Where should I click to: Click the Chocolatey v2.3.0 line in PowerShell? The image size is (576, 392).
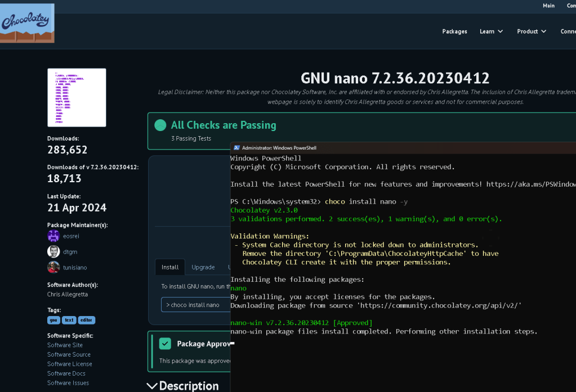coord(264,210)
